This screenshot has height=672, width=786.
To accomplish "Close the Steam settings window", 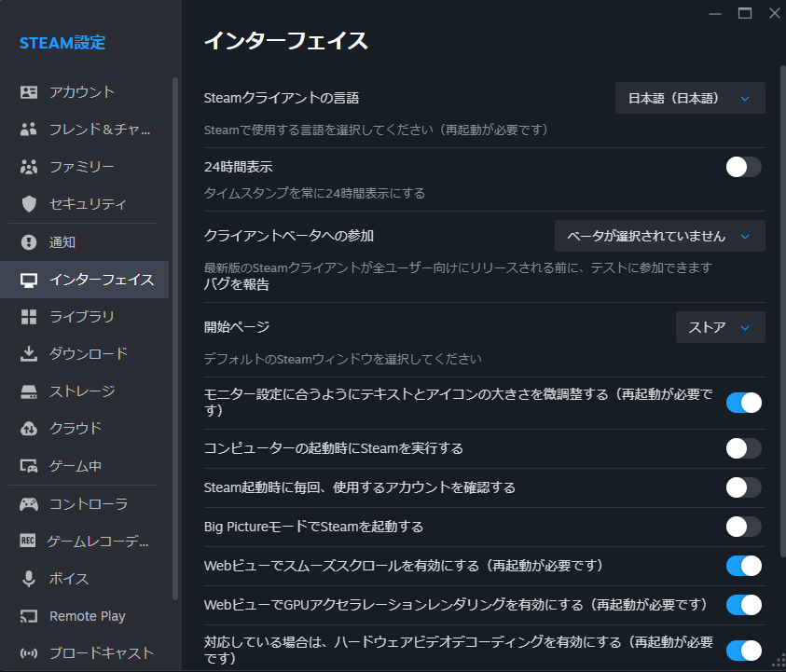I will (x=775, y=14).
